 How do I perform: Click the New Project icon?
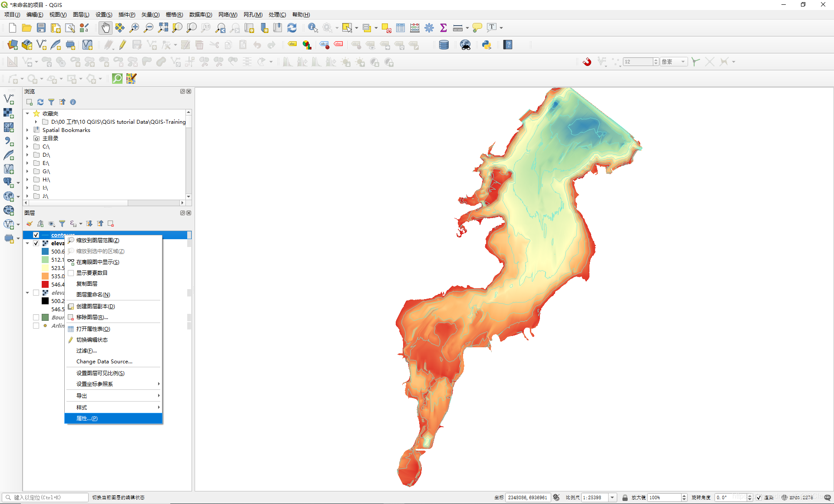pos(13,28)
